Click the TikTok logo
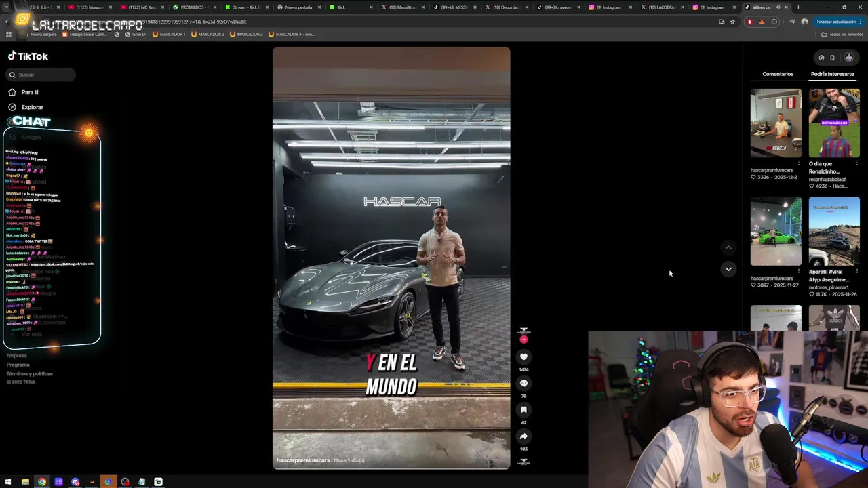Viewport: 868px width, 488px height. click(28, 56)
